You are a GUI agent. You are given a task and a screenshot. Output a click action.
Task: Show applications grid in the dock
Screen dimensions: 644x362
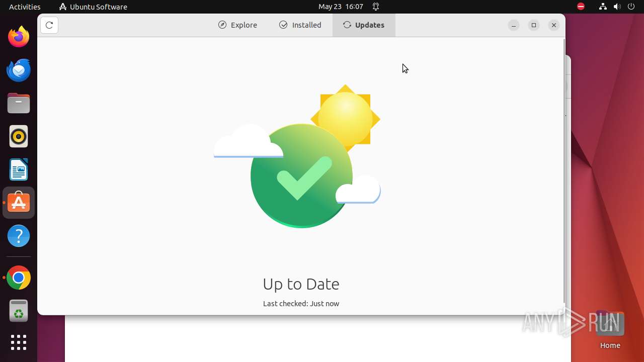pos(19,342)
